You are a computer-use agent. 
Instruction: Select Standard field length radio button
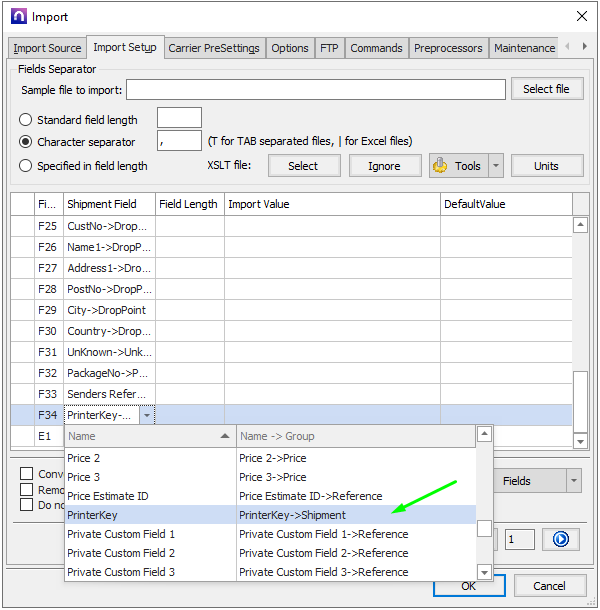27,120
